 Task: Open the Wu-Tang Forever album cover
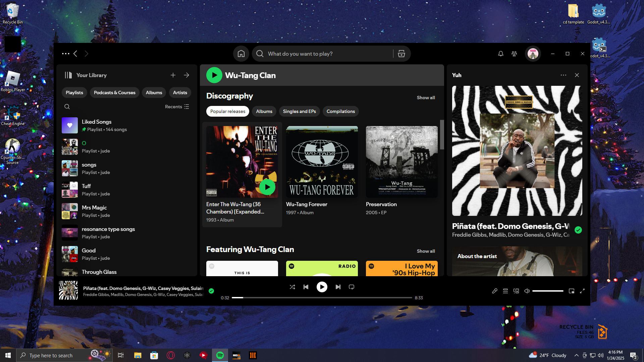tap(322, 162)
